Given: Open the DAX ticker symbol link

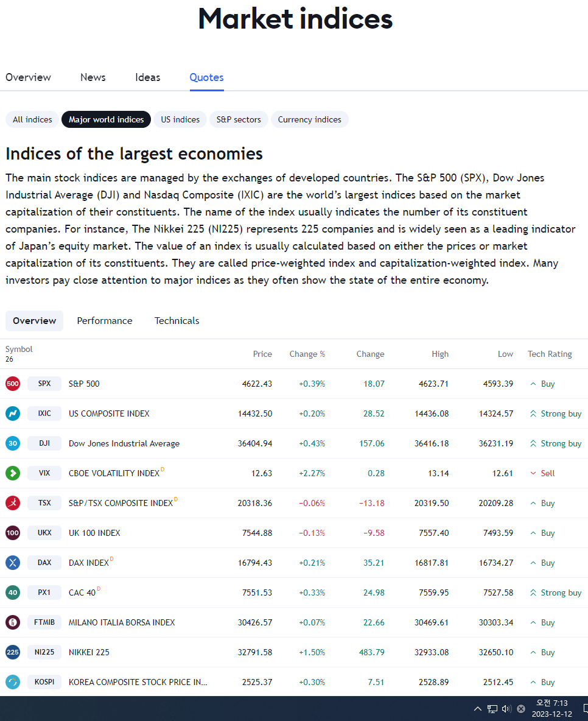Looking at the screenshot, I should [44, 563].
